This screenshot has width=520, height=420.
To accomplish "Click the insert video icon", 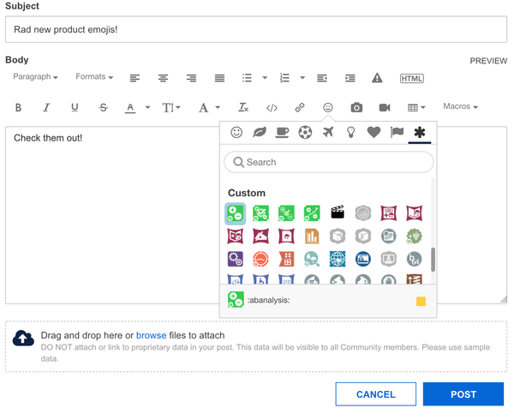I will click(x=385, y=107).
